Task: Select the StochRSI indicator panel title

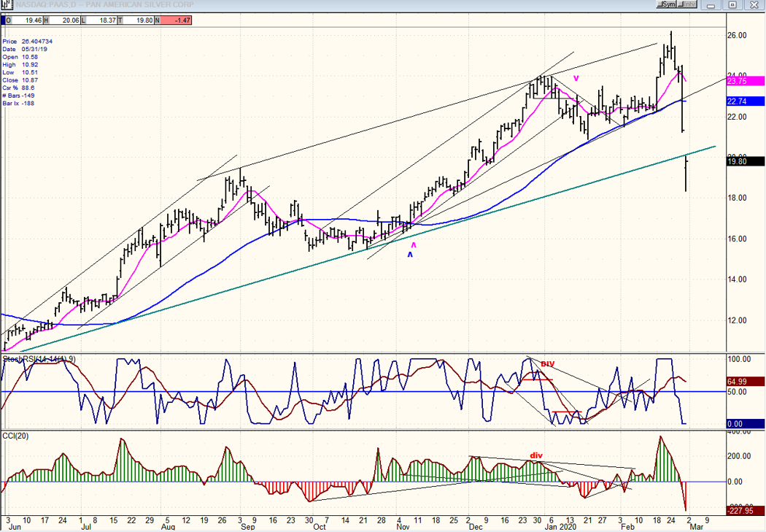Action: (x=31, y=360)
